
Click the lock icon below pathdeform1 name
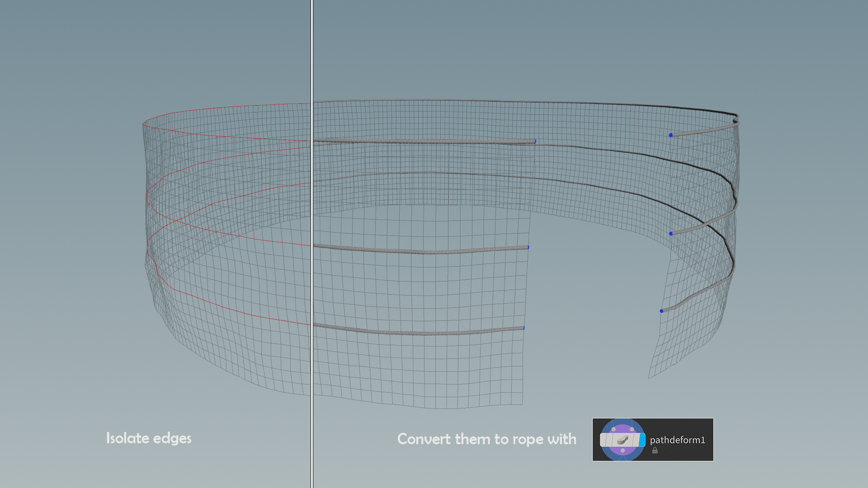click(655, 450)
